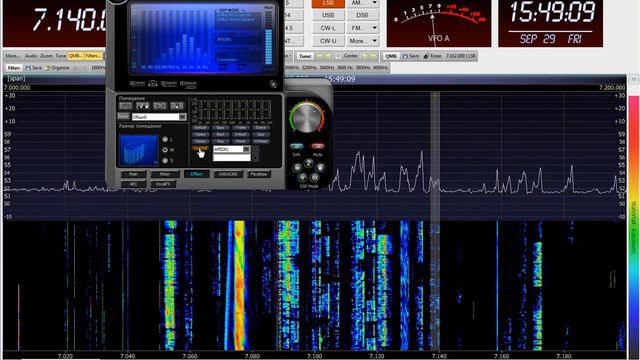Select the 3400Hz filter width
The width and height of the screenshot is (640, 360).
tap(327, 68)
